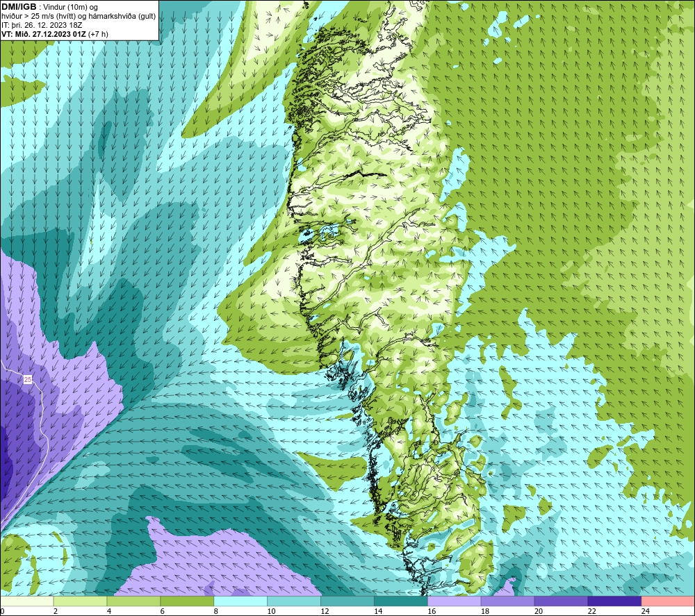This screenshot has height=616, width=695.
Task: Click the scale label '16'
Action: [432, 611]
